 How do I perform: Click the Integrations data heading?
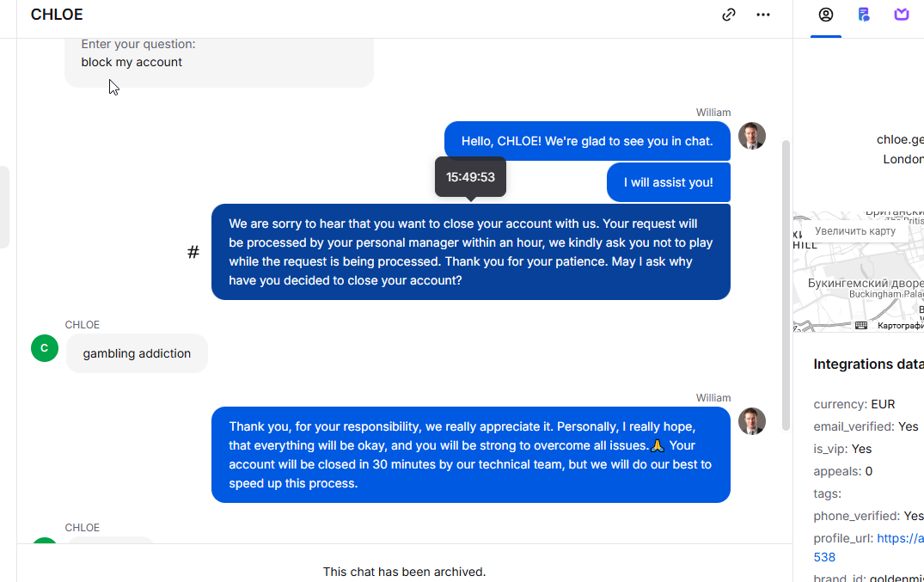point(869,365)
